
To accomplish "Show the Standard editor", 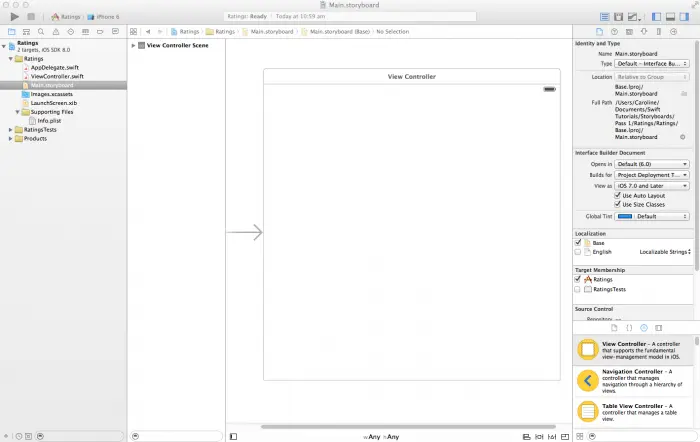I will pos(604,17).
